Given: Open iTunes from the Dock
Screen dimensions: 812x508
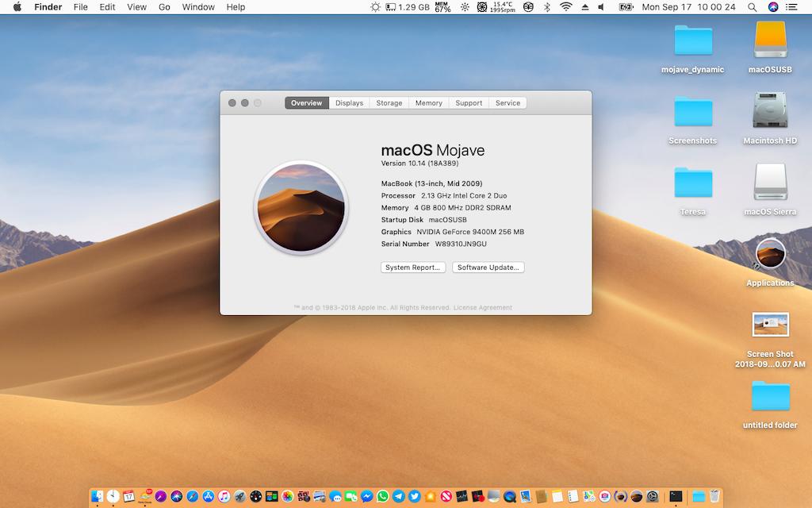Looking at the screenshot, I should [224, 497].
